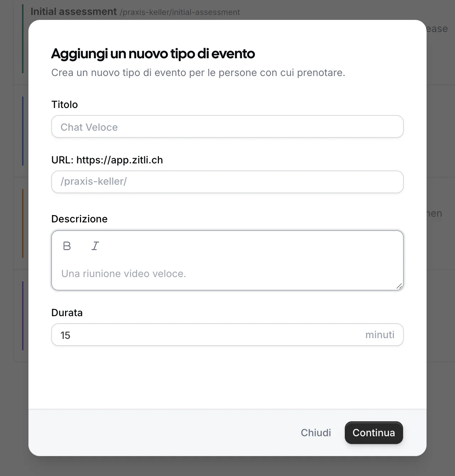
Task: Click the orange event color bar
Action: coord(23,223)
